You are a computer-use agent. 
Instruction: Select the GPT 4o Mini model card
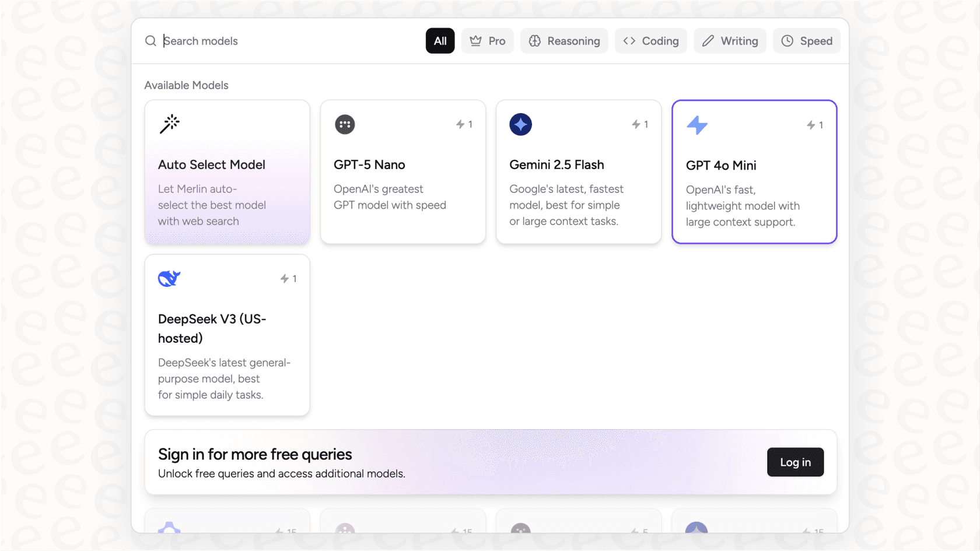[754, 171]
